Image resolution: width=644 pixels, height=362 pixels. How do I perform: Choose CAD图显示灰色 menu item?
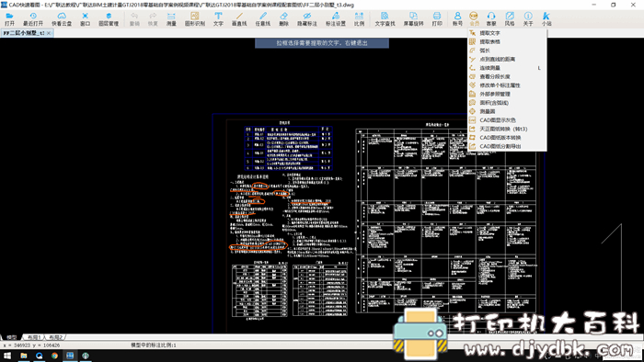coord(507,120)
